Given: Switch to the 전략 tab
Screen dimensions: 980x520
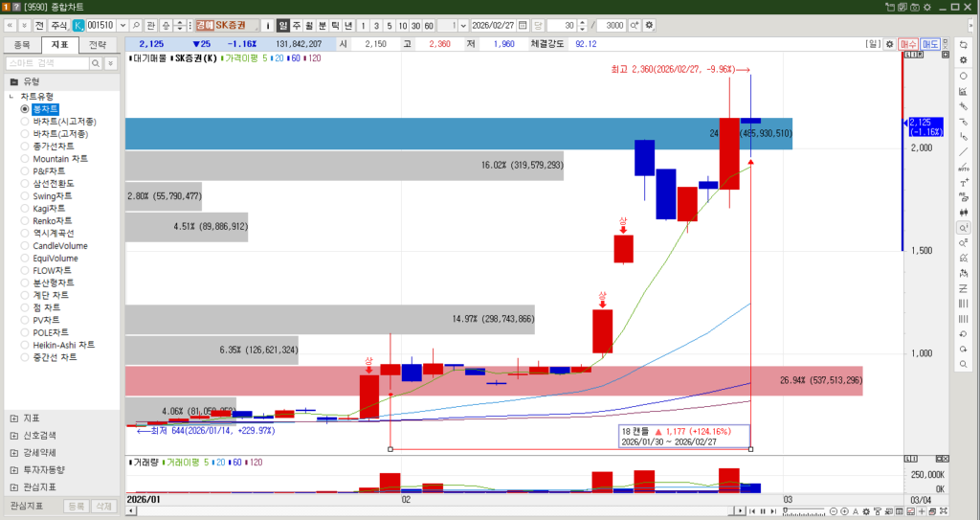Looking at the screenshot, I should click(x=97, y=44).
